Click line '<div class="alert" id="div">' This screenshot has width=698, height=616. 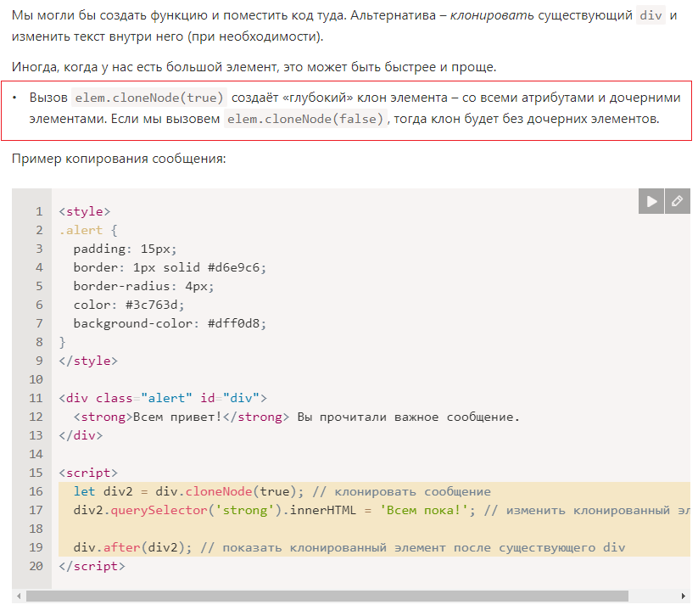point(163,398)
